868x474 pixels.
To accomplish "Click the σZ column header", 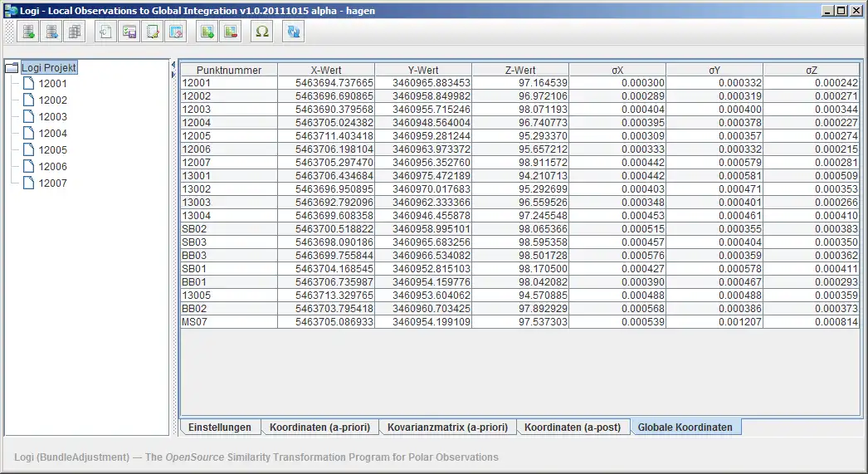I will coord(812,71).
